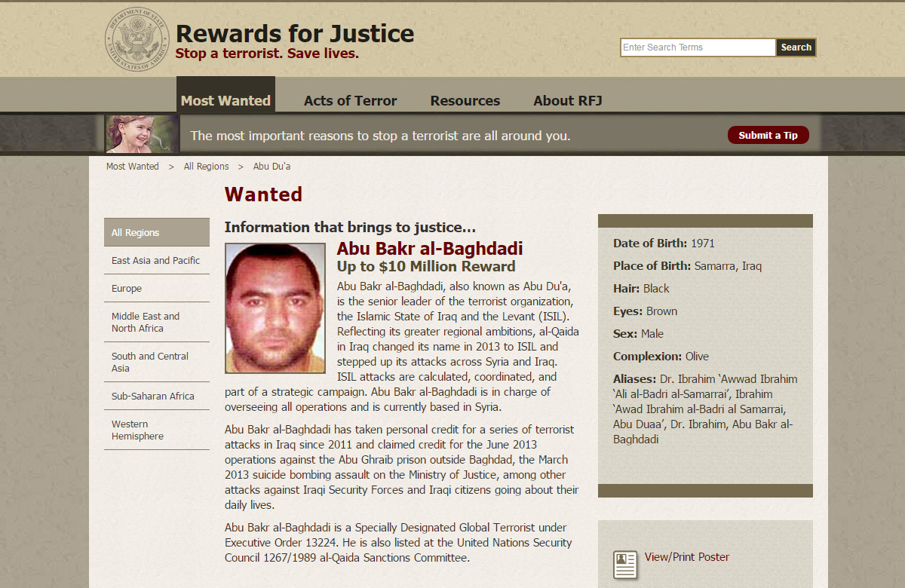This screenshot has height=588, width=905.
Task: Open the About RFJ menu
Action: point(568,101)
